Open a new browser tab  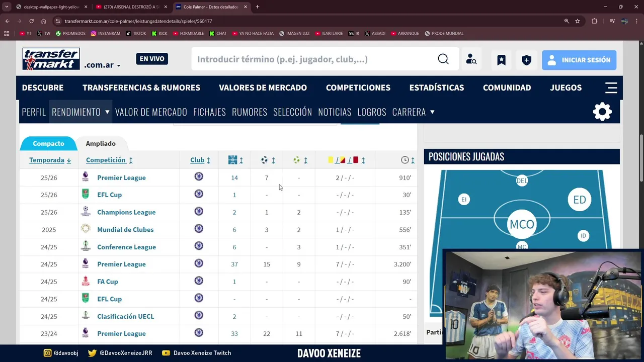[x=258, y=7]
